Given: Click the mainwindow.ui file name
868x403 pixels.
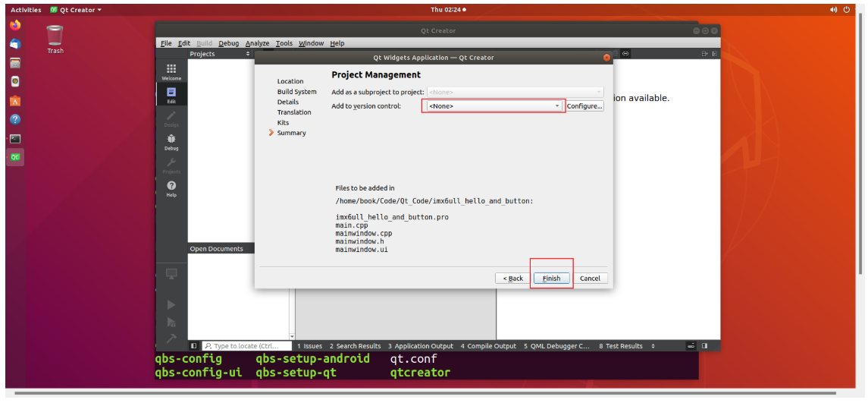Looking at the screenshot, I should (362, 250).
